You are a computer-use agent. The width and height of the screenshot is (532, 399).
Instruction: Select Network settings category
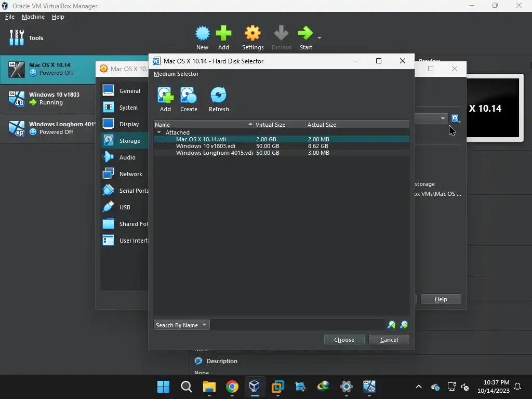[125, 174]
